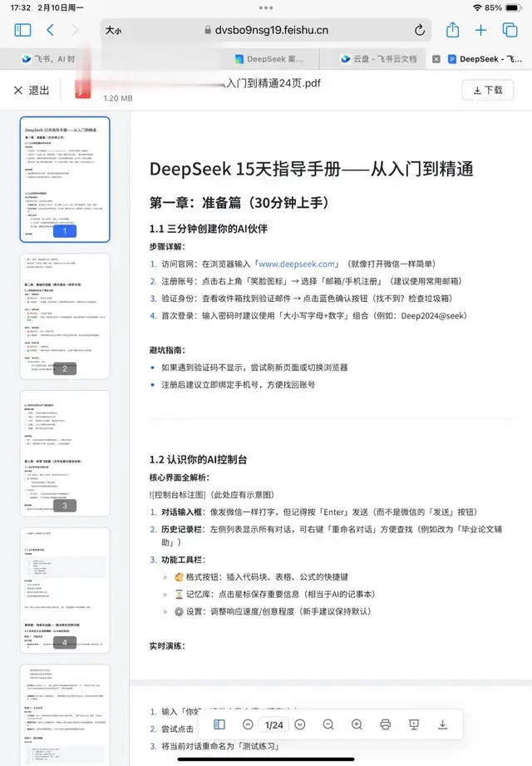Show the Safari tab overview icon
The height and width of the screenshot is (766, 532).
[510, 30]
